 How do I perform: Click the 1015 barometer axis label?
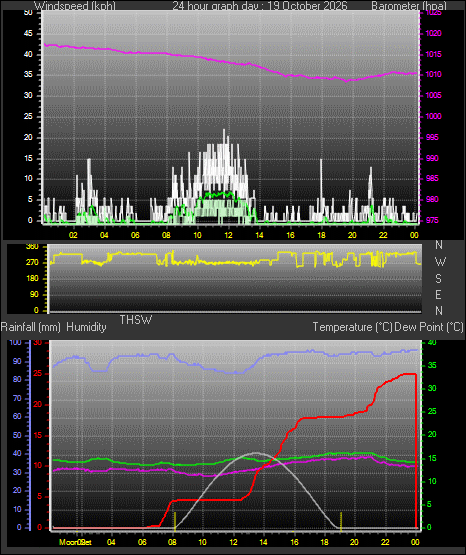(x=433, y=55)
